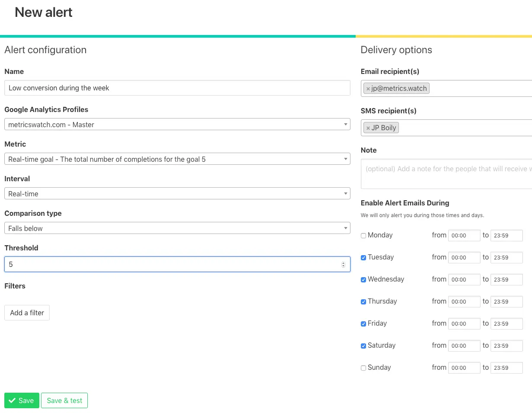Image resolution: width=532 pixels, height=413 pixels.
Task: Disable the Saturday alert checkbox
Action: pos(363,346)
